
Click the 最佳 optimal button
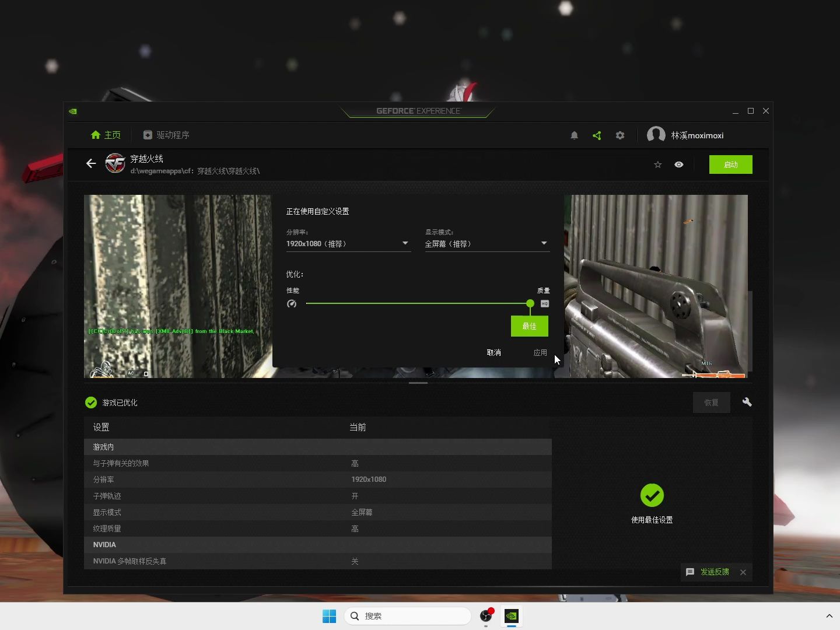[x=530, y=326]
